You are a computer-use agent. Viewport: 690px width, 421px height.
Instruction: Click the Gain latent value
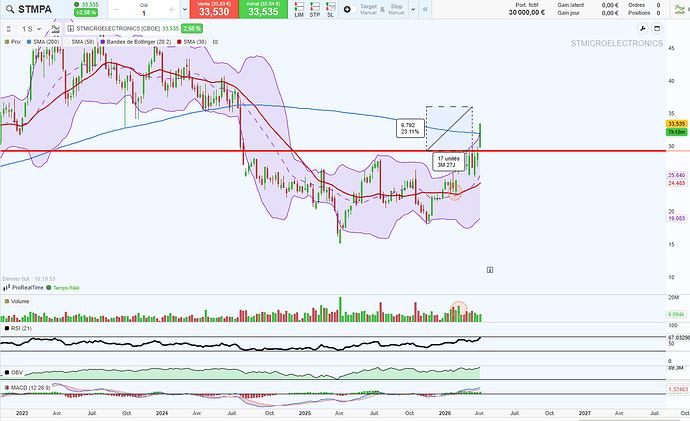[610, 5]
